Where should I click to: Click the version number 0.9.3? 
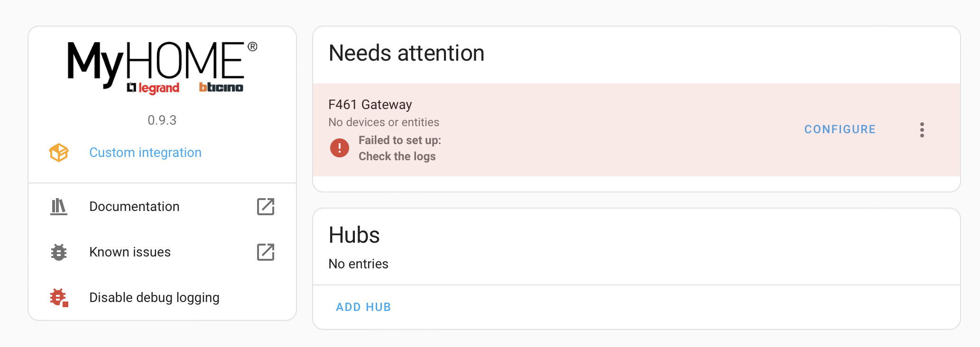162,120
